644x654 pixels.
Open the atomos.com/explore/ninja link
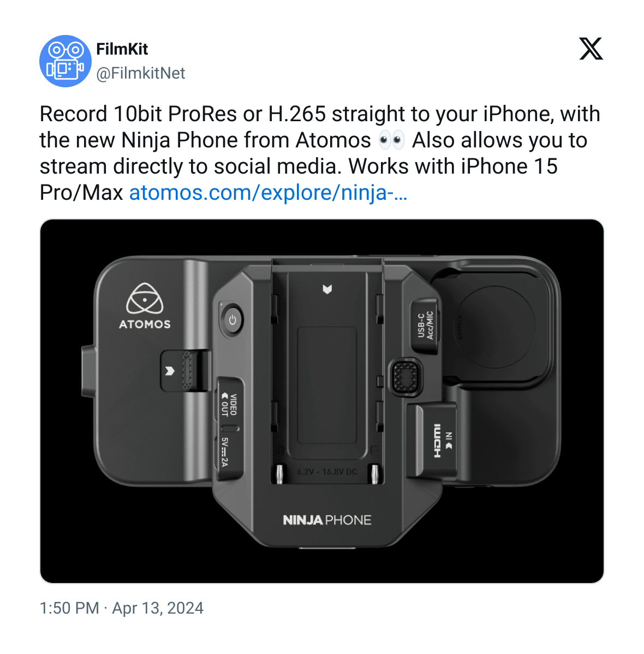(268, 193)
